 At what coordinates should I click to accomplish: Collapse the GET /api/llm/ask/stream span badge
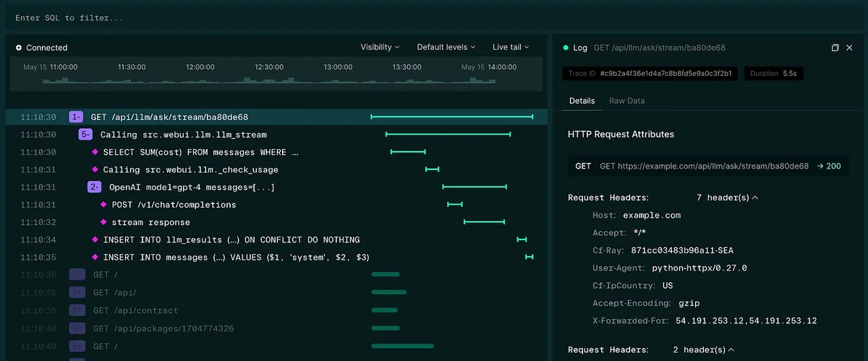pos(77,116)
